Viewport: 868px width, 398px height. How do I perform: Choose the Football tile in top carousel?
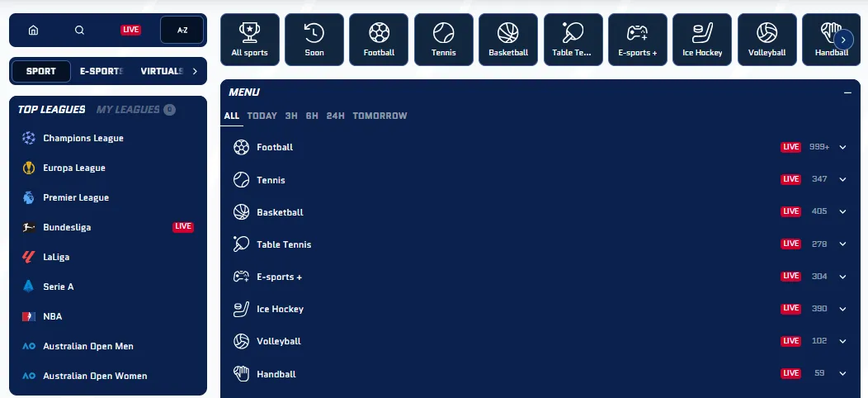coord(379,39)
